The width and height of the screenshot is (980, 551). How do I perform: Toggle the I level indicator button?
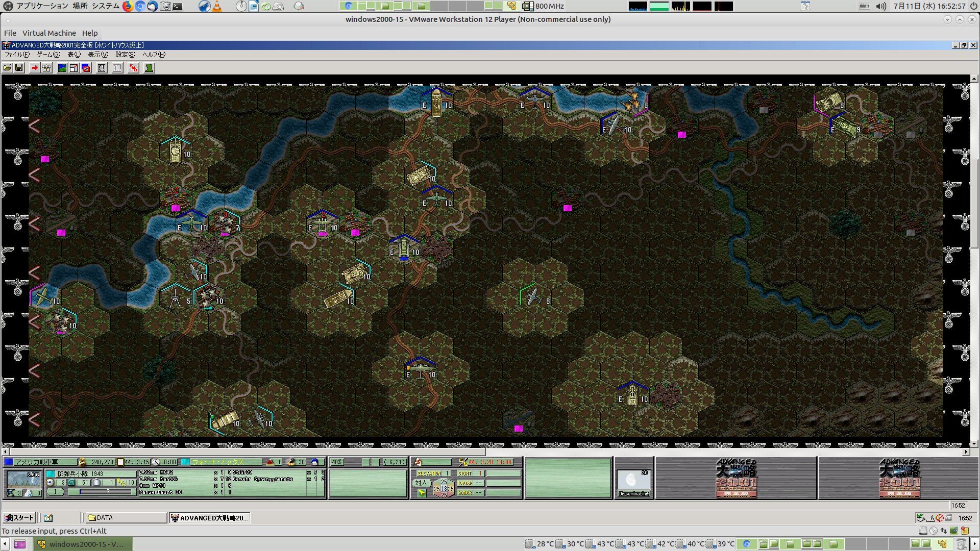pos(56,492)
